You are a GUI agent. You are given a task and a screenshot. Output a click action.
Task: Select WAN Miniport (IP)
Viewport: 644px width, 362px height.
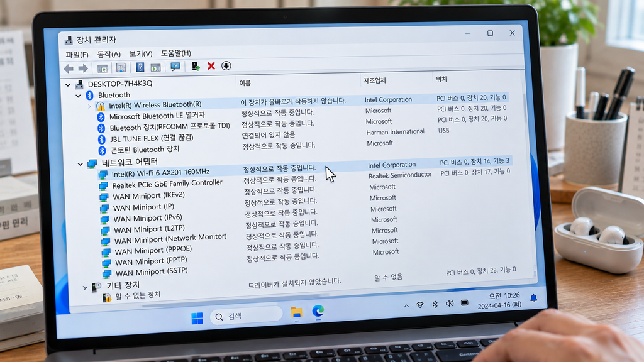(143, 207)
